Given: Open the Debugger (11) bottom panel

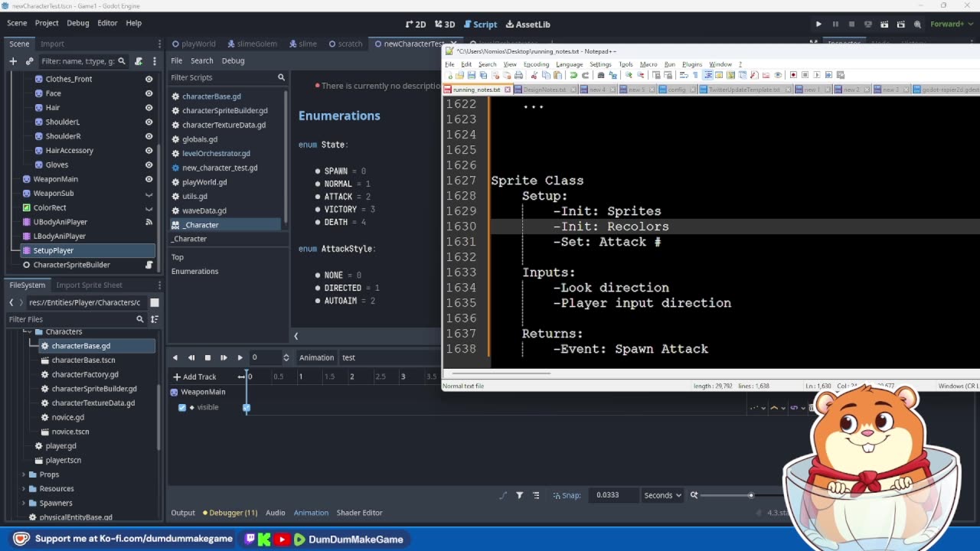Looking at the screenshot, I should click(229, 513).
